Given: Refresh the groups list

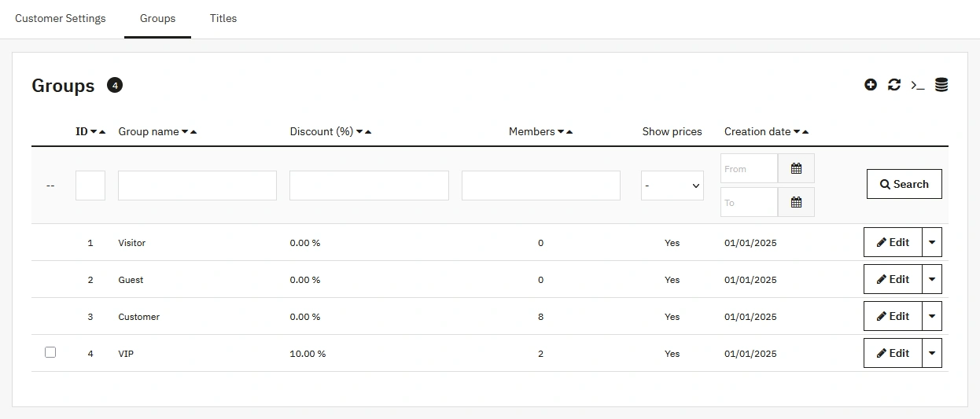Looking at the screenshot, I should pyautogui.click(x=894, y=85).
